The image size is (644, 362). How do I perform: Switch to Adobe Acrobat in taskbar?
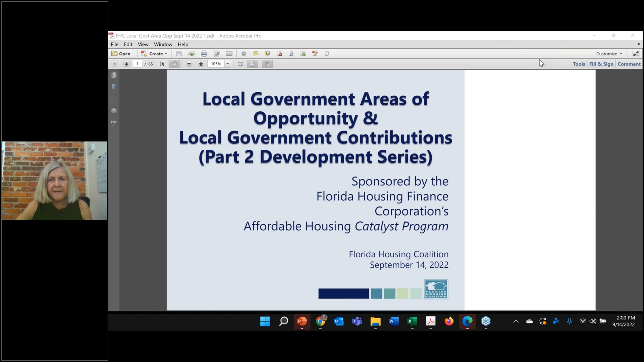point(431,321)
